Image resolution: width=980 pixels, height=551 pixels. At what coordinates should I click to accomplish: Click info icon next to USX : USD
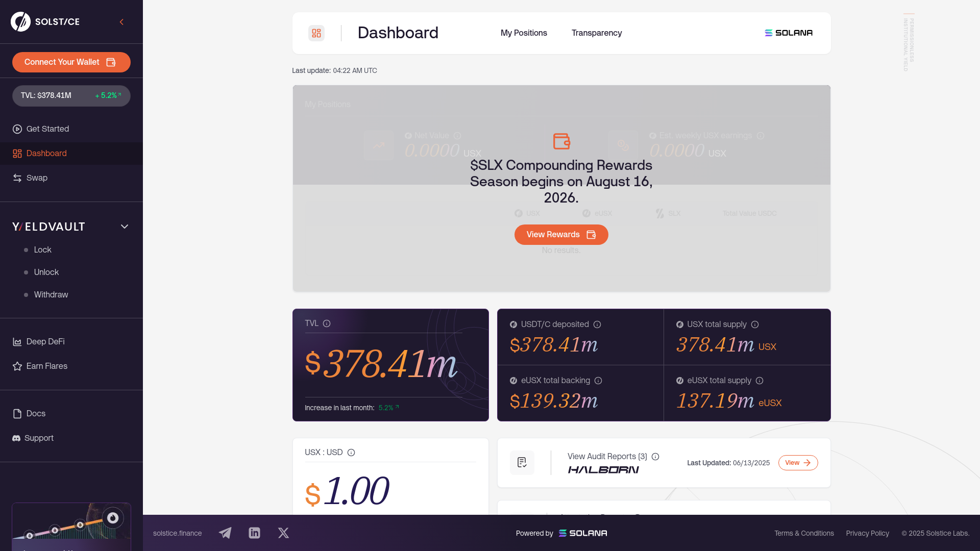(x=351, y=453)
